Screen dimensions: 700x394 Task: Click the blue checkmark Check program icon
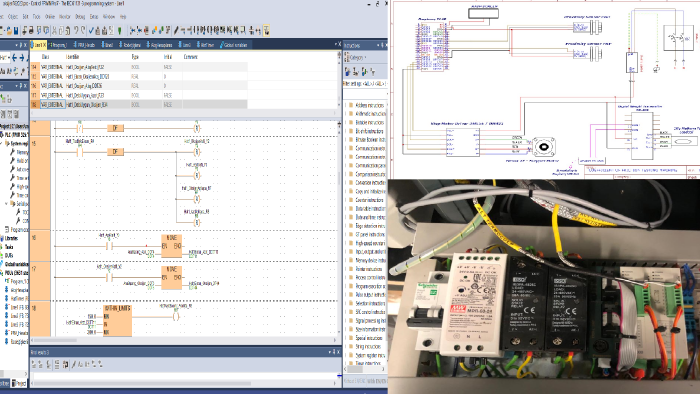tap(91, 30)
